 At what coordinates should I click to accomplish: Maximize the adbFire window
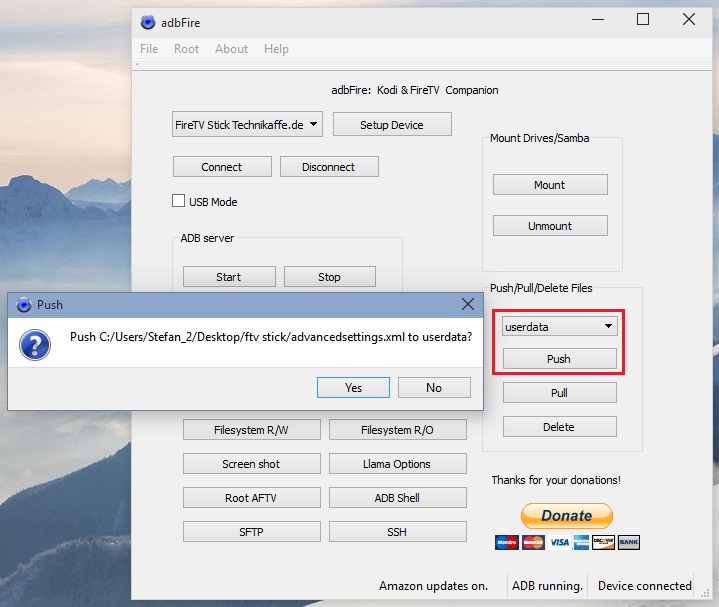click(x=643, y=19)
